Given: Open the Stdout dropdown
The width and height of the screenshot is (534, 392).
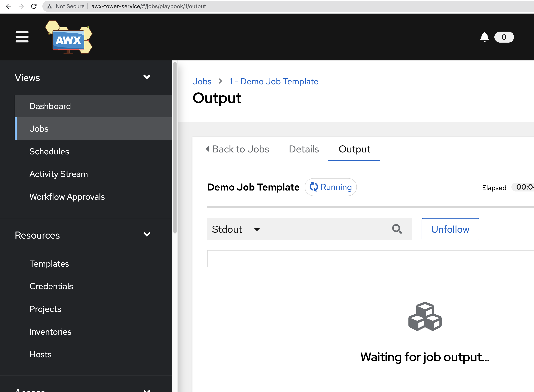Looking at the screenshot, I should 236,229.
